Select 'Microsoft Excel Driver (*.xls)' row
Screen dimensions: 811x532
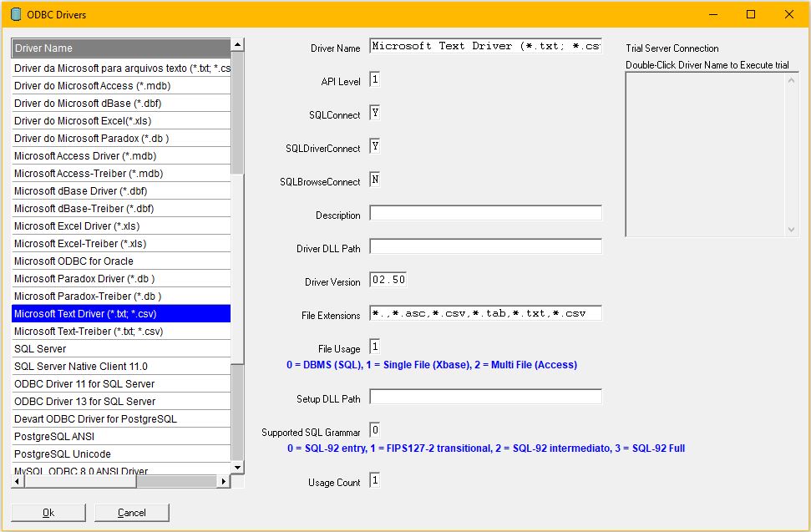click(x=121, y=226)
